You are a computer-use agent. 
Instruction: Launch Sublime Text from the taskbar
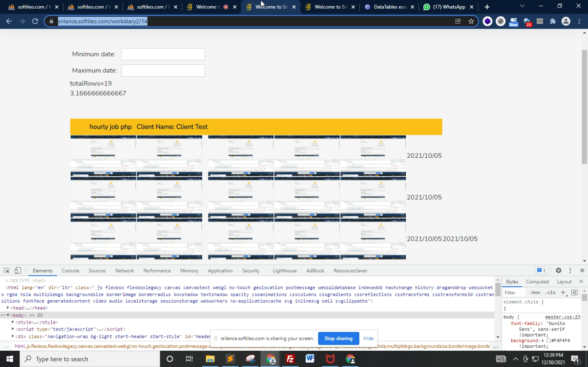pos(230,359)
